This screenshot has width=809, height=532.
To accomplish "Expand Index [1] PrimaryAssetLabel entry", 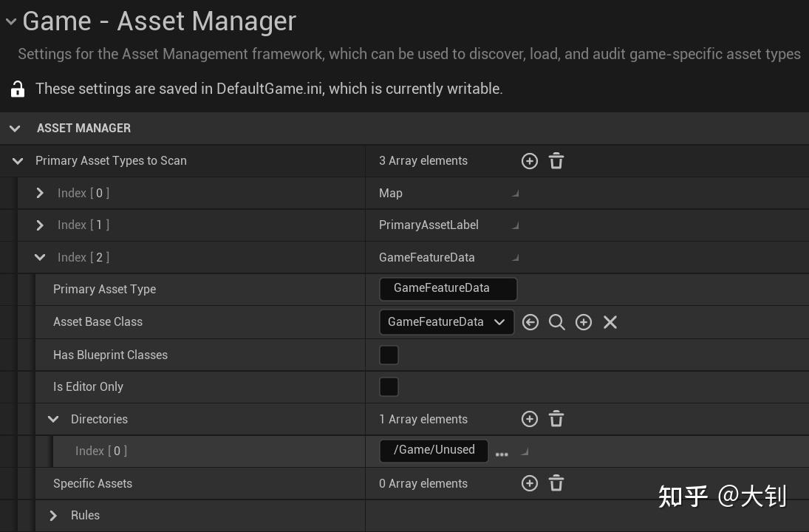I will (40, 225).
